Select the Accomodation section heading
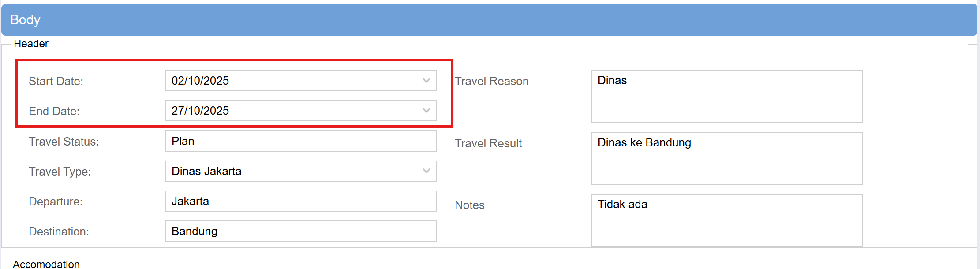This screenshot has height=269, width=980. [x=46, y=264]
